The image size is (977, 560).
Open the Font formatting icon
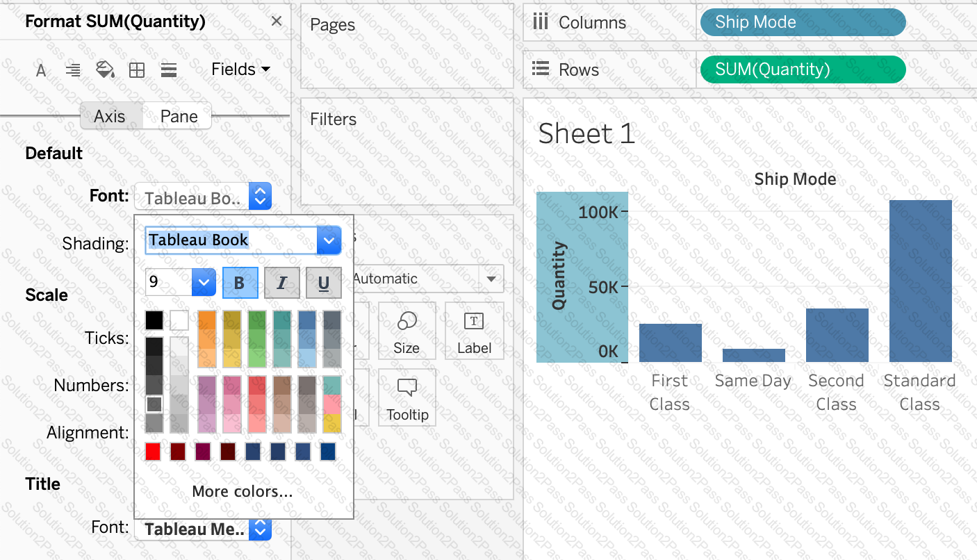pos(41,70)
